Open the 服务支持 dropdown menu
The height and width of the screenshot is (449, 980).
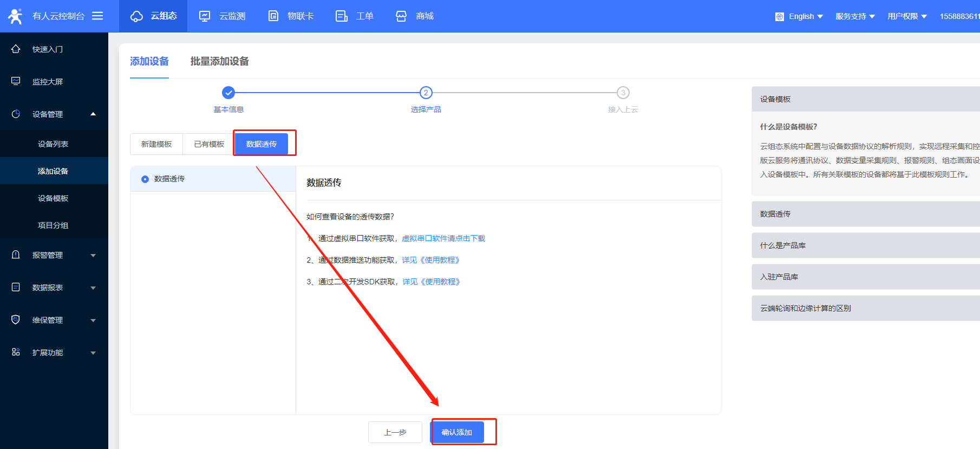click(x=854, y=16)
